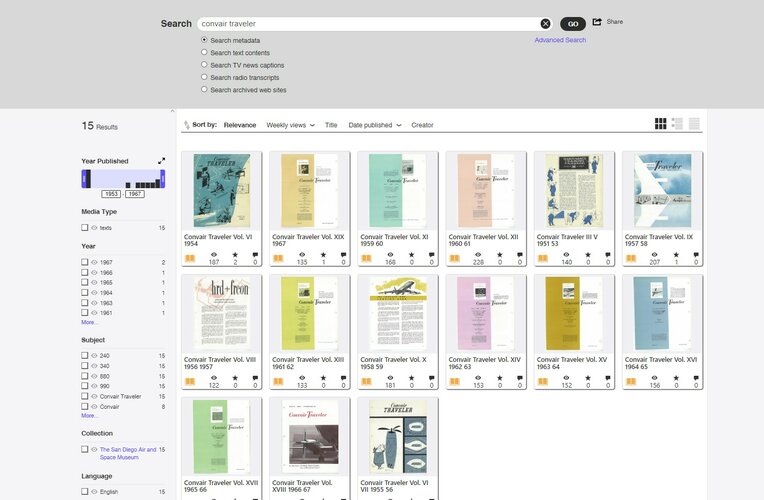This screenshot has width=764, height=500.
Task: Open the Advanced Search link
Action: point(560,40)
